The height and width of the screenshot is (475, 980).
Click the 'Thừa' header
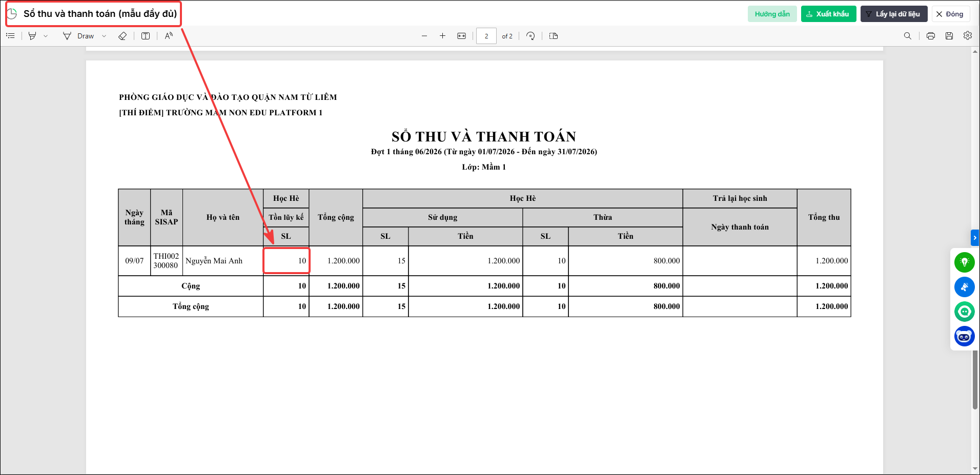coord(603,217)
